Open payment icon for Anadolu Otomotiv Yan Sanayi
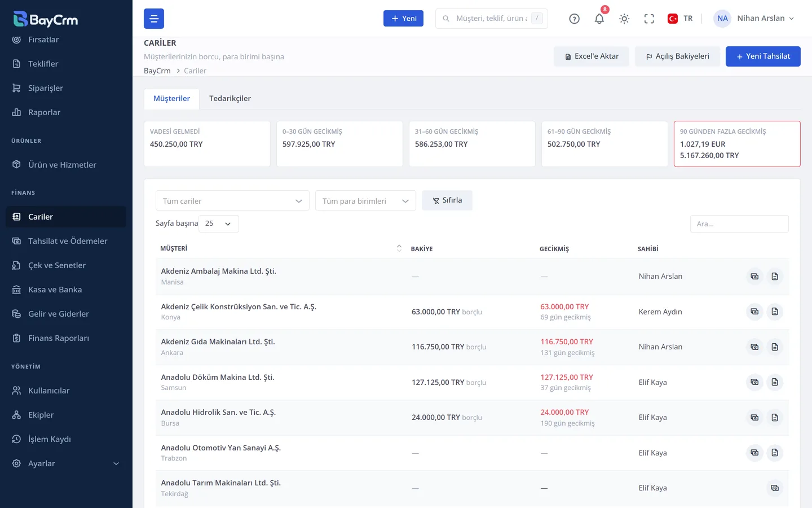Screen dimensions: 812x508 (x=754, y=453)
